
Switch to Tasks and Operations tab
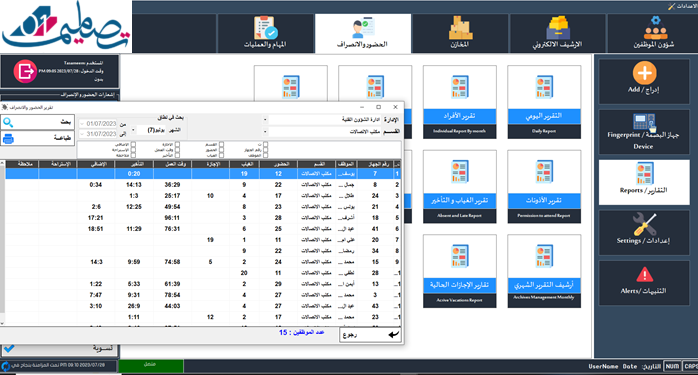pos(266,33)
